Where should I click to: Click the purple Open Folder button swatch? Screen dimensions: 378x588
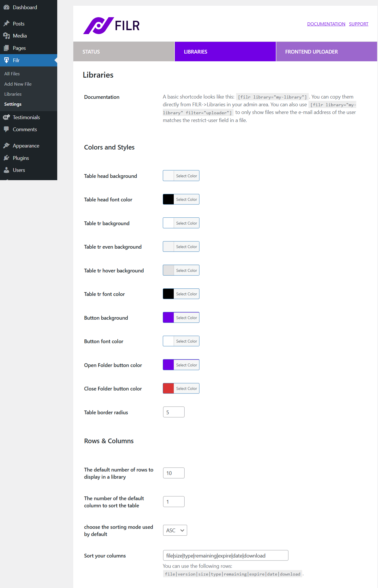(168, 365)
